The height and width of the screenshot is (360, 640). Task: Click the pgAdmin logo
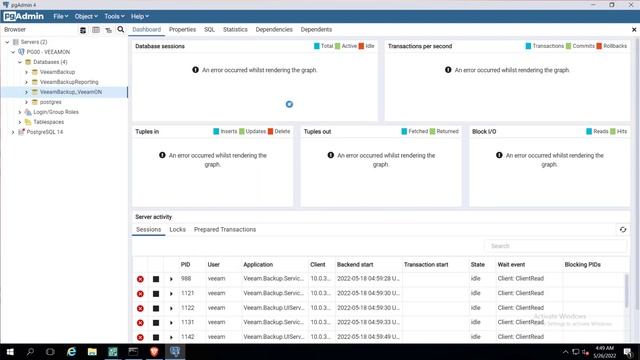tap(23, 16)
